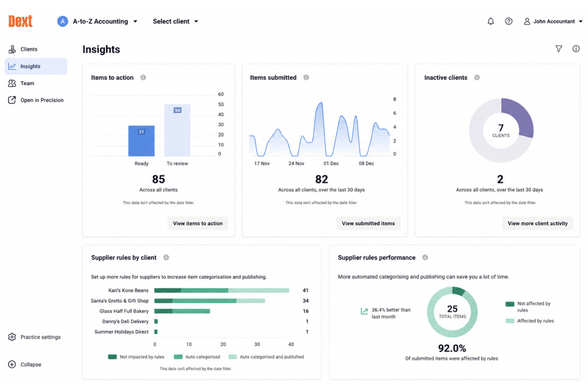This screenshot has width=588, height=392.
Task: Click the Kari's Kone Beans bar
Action: (222, 290)
